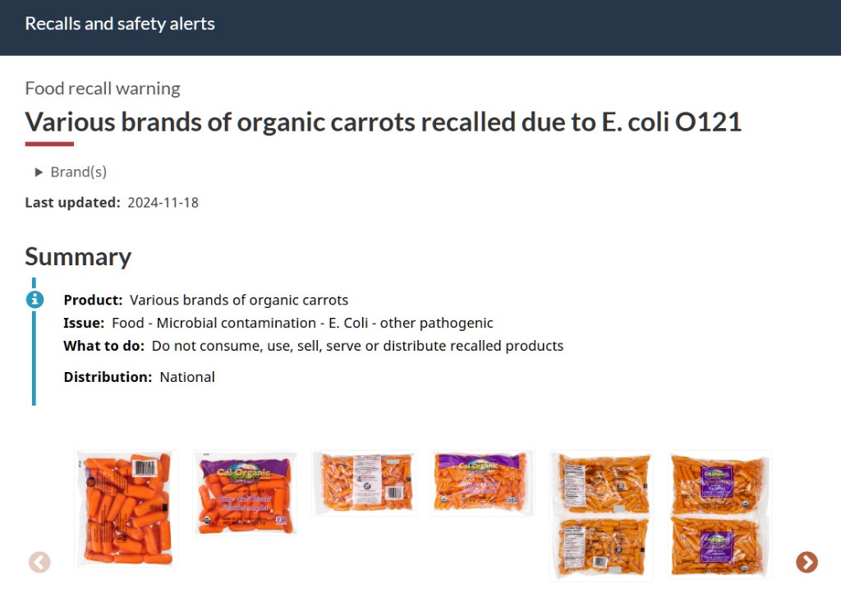This screenshot has width=841, height=616.
Task: Click the Product line in the summary
Action: (x=206, y=300)
